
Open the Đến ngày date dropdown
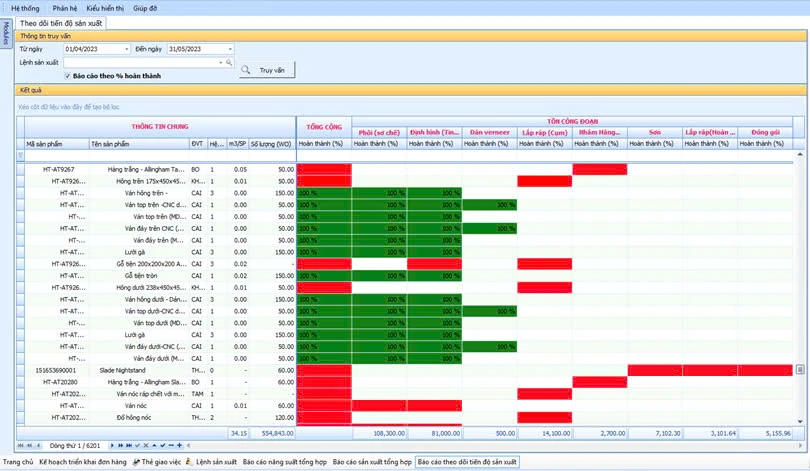click(230, 49)
